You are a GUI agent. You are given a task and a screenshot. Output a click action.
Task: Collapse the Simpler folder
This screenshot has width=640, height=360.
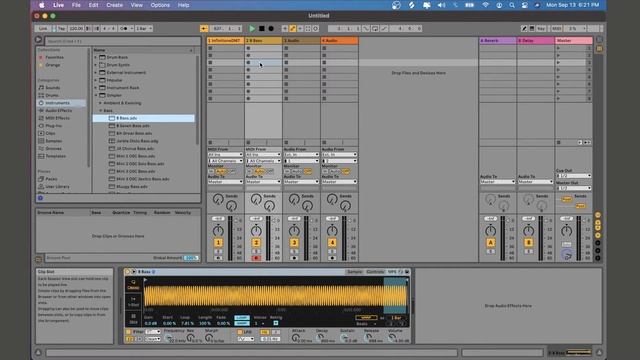pos(96,96)
